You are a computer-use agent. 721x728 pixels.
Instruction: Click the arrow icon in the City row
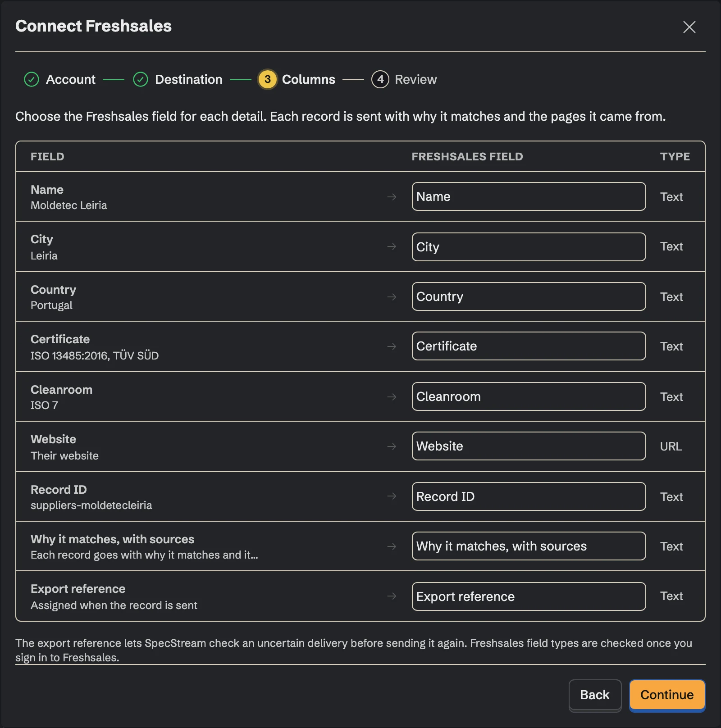[x=392, y=246]
